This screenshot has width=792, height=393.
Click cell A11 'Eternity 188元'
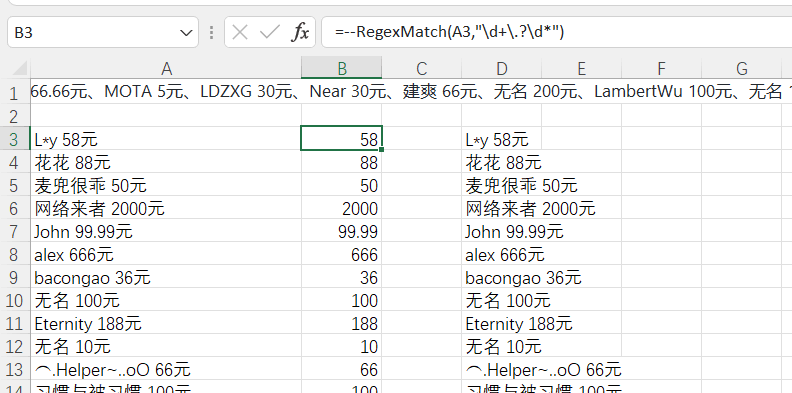tap(166, 323)
